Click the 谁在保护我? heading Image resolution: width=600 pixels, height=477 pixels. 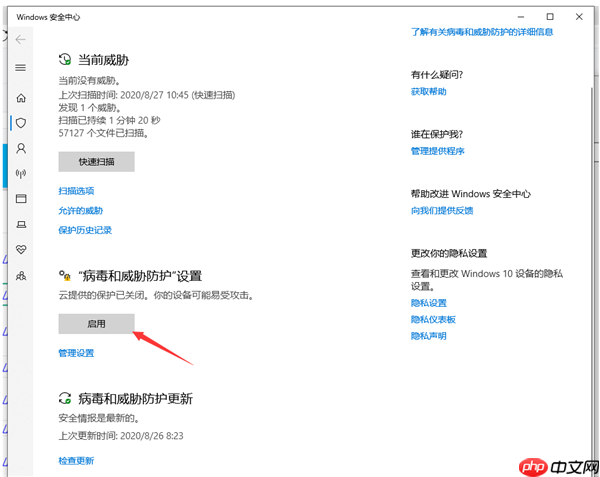[437, 134]
